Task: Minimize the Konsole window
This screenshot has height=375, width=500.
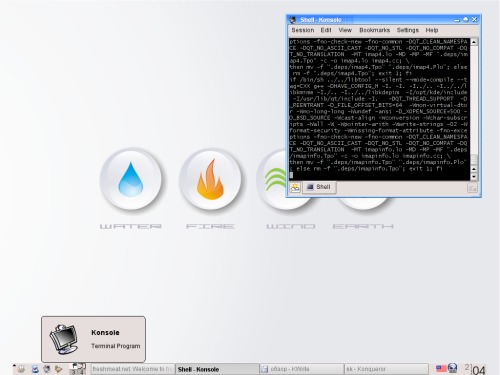Action: coord(457,20)
